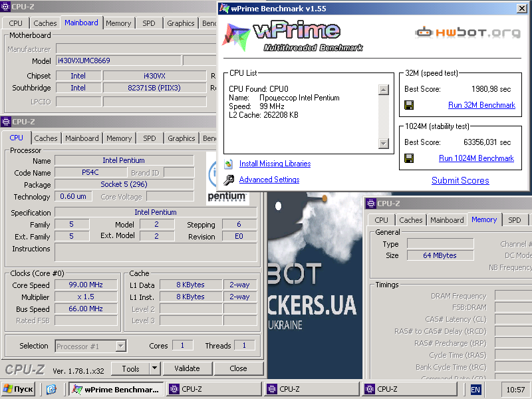The width and height of the screenshot is (532, 399).
Task: Click the Close button in CPU-Z
Action: 238,368
